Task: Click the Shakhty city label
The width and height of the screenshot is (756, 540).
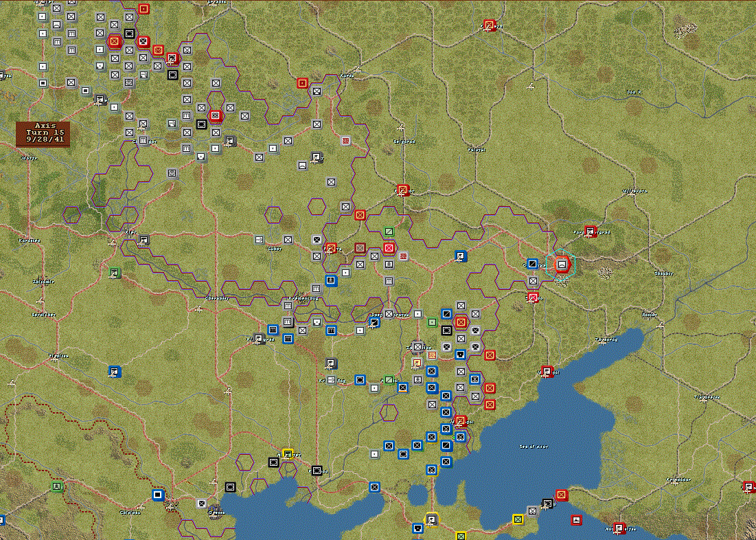Action: click(x=664, y=273)
